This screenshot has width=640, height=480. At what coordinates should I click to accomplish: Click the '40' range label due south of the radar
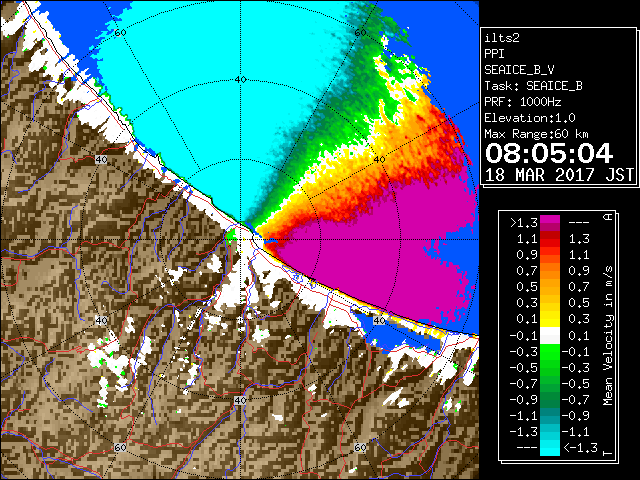(x=240, y=400)
